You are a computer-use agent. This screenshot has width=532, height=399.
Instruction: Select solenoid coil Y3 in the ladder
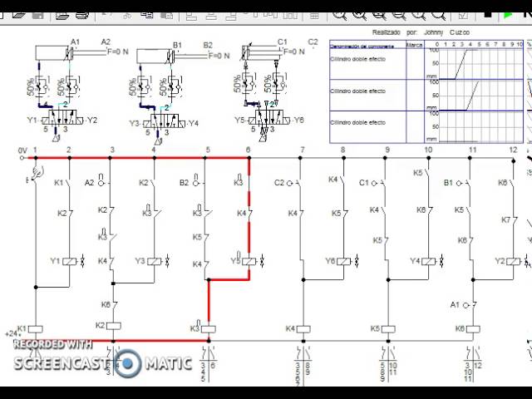coord(154,261)
